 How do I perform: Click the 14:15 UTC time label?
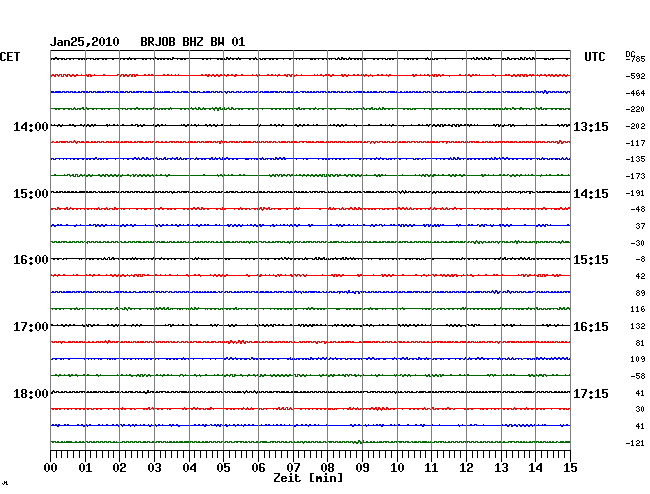coord(591,194)
